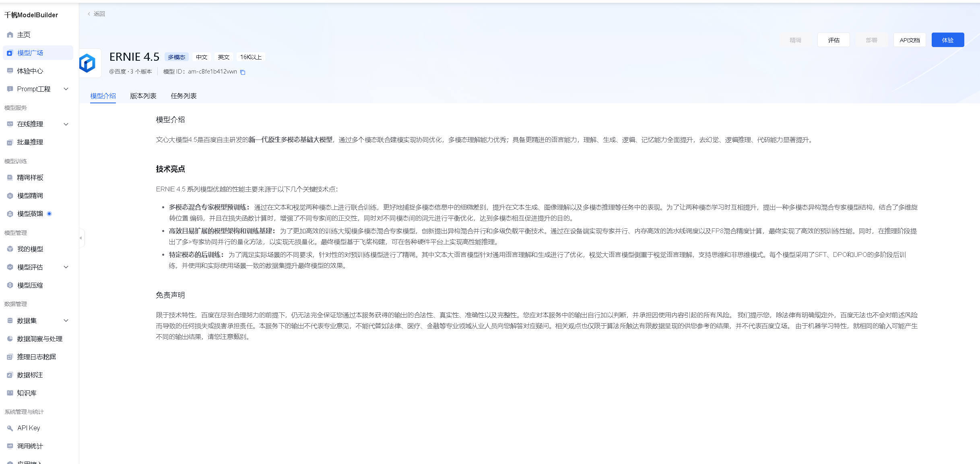Click the 数据洞察与处理 pie icon
Viewport: 980px width, 464px height.
10,339
